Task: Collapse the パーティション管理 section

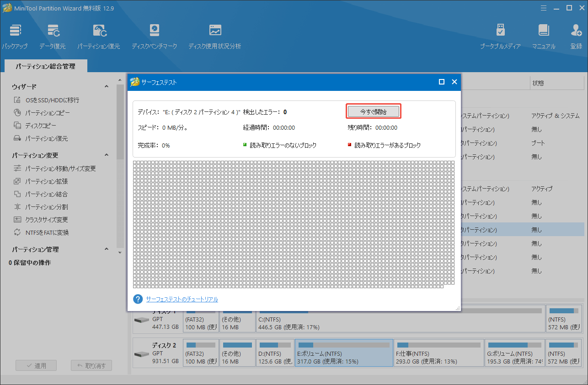Action: click(107, 249)
